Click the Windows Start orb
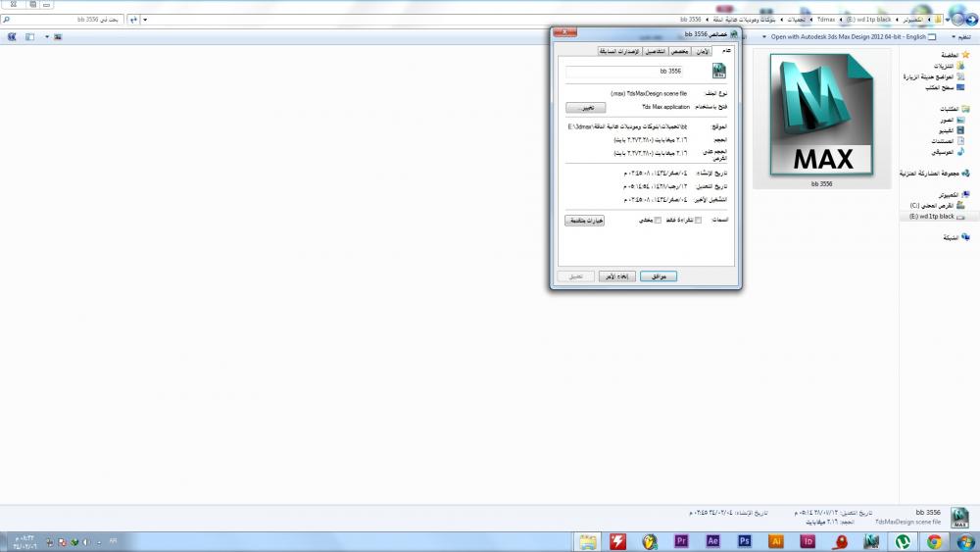Screen dimensions: 980x552 [965, 541]
